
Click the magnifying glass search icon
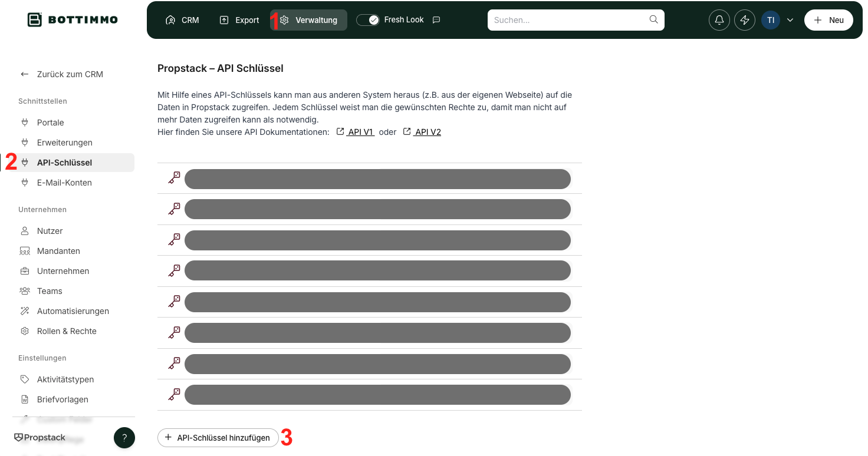click(x=653, y=19)
